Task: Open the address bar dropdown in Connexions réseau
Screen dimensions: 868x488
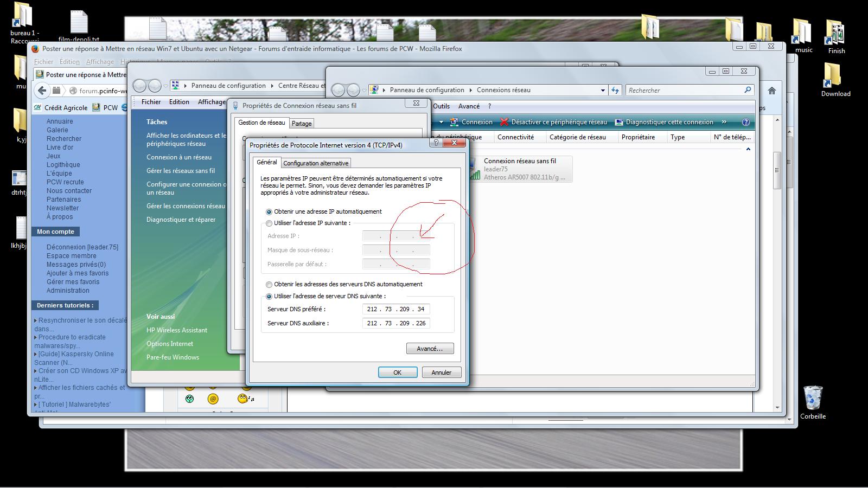Action: [x=603, y=91]
